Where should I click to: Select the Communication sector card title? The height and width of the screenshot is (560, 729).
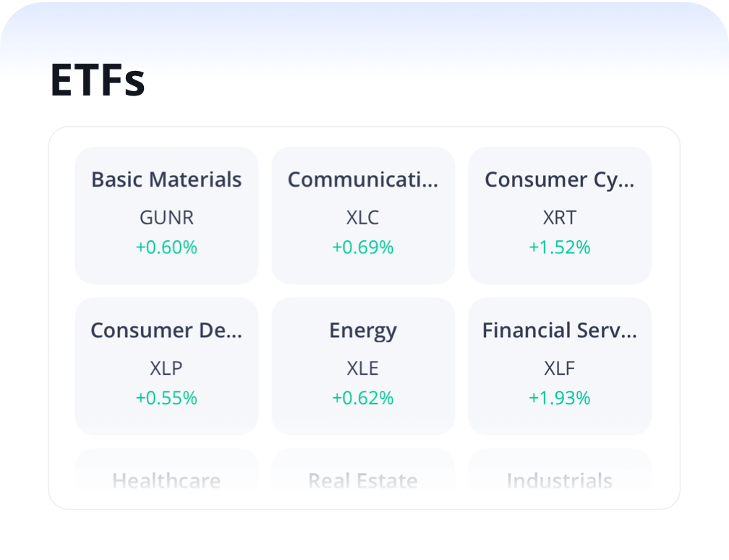pyautogui.click(x=363, y=179)
